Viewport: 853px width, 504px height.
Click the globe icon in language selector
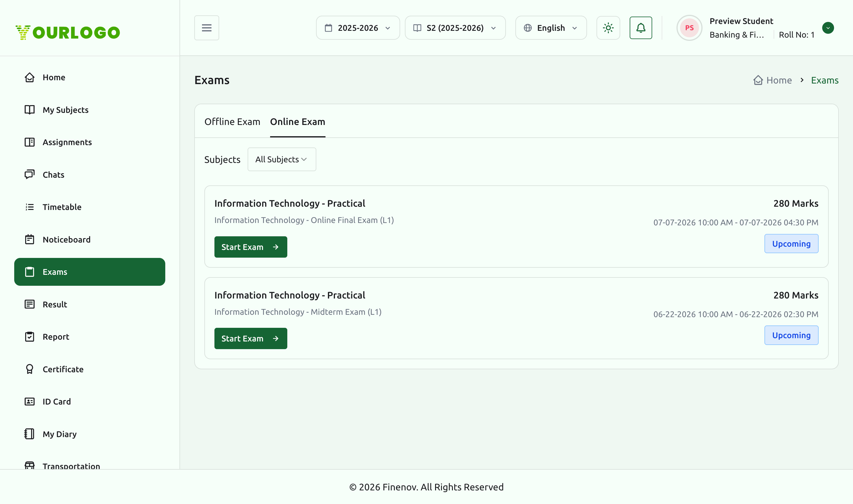coord(527,28)
